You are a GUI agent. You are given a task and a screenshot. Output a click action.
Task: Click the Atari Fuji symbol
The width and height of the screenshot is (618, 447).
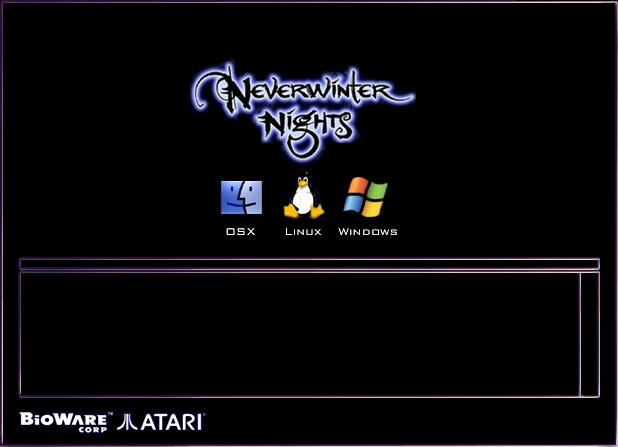tap(128, 422)
